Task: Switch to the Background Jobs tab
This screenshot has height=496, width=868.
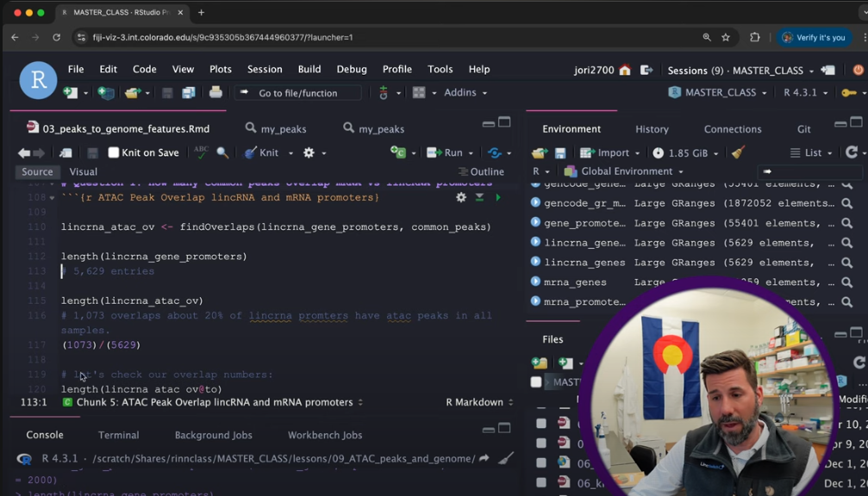Action: coord(213,435)
